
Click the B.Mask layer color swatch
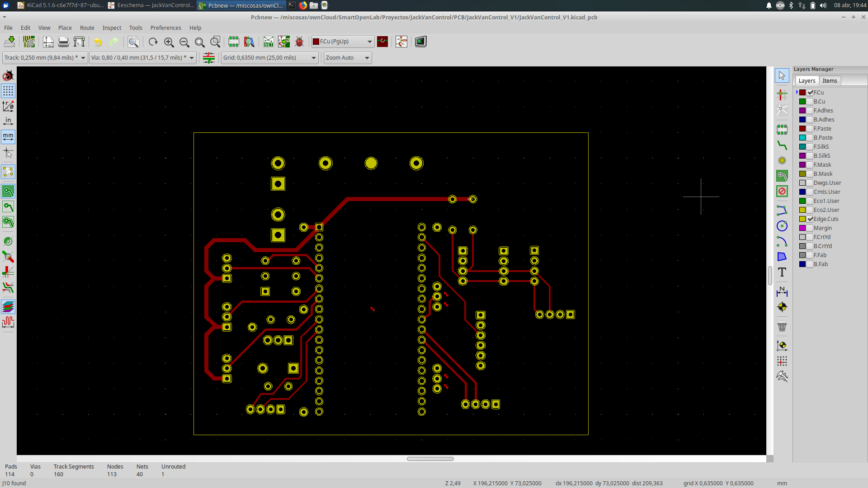tap(802, 174)
